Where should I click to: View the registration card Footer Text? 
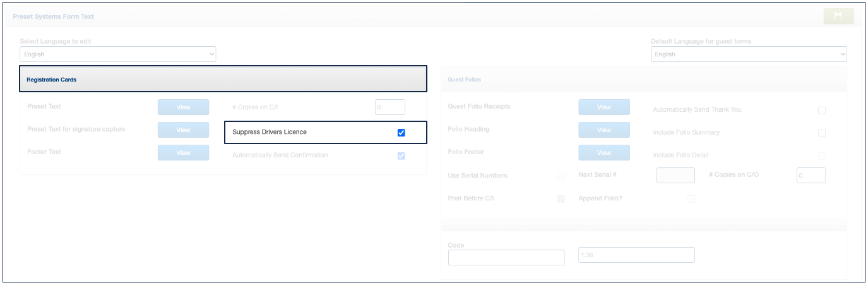pos(183,153)
